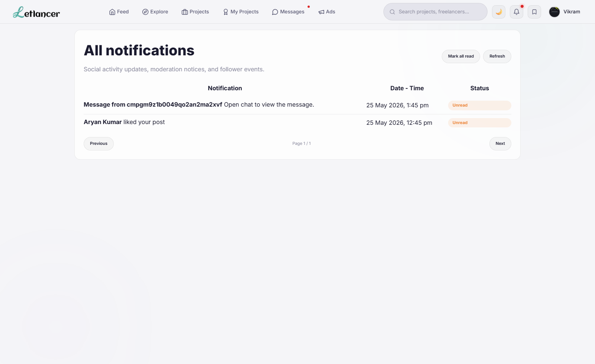This screenshot has width=595, height=364.
Task: Toggle dark mode with moon icon
Action: 499,12
